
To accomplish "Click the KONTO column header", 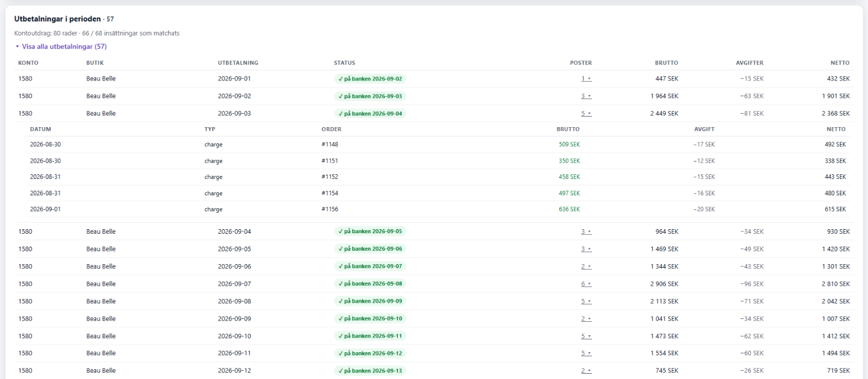I will pos(29,63).
